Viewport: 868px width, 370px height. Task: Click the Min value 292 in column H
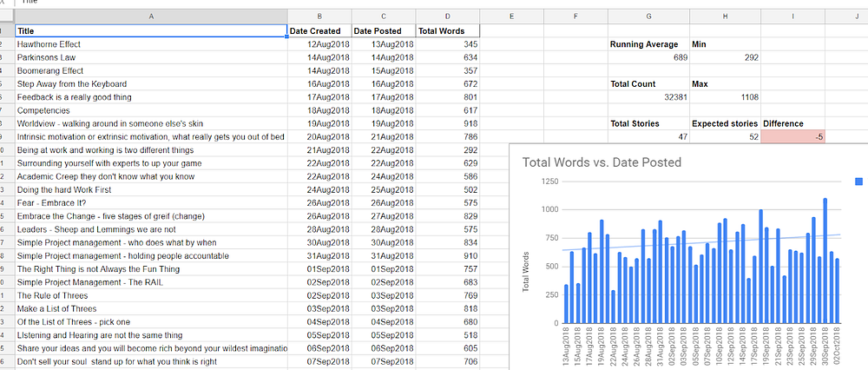[x=725, y=57]
